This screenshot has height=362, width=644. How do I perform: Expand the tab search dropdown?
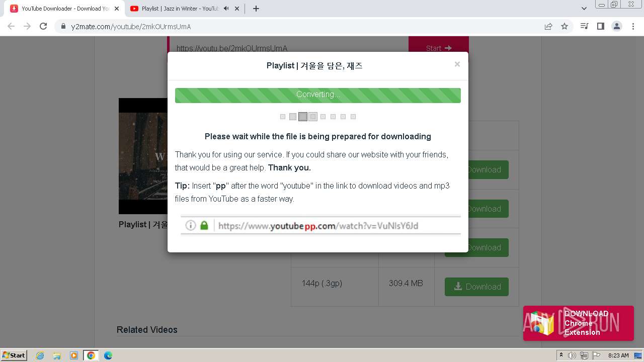pos(584,9)
